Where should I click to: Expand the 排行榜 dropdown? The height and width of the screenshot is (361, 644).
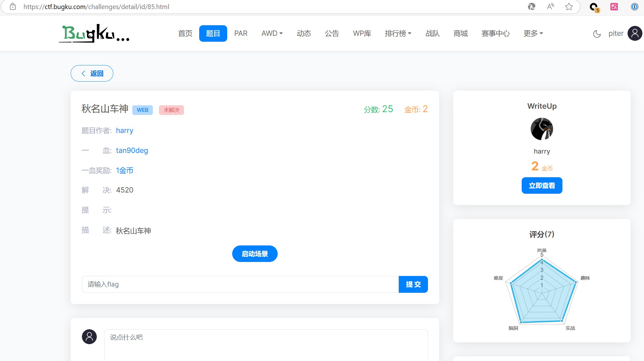398,33
